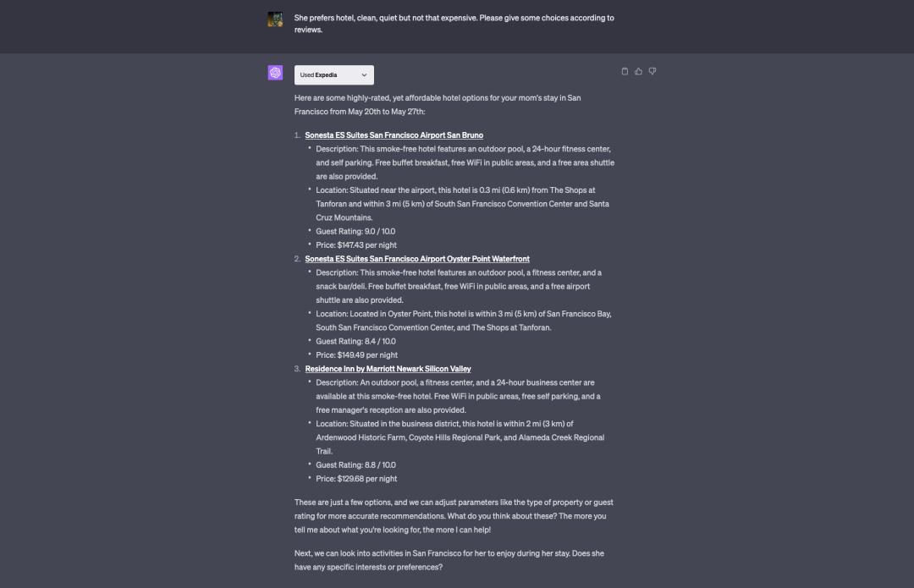The width and height of the screenshot is (914, 588).
Task: Click the user profile avatar picture
Action: coord(275,19)
